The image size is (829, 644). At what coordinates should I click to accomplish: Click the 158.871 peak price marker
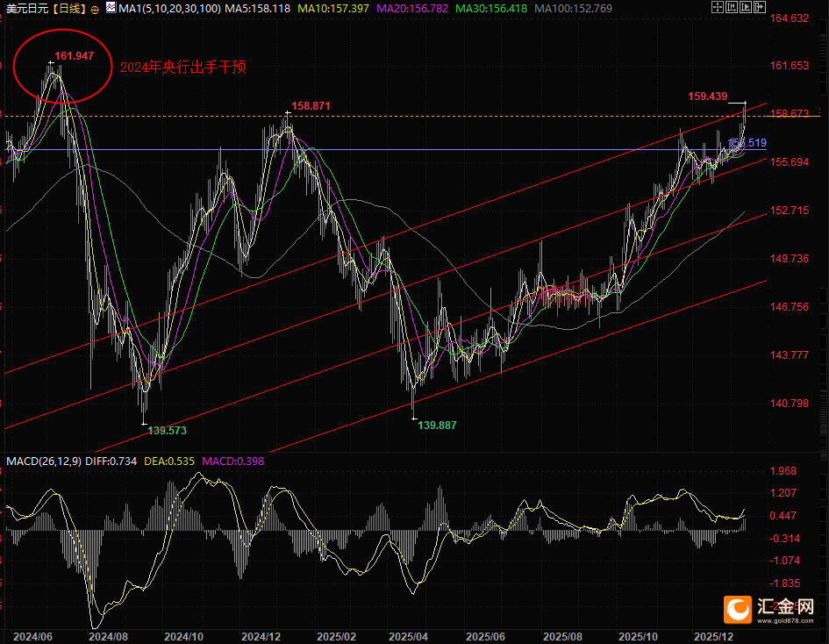[x=311, y=106]
